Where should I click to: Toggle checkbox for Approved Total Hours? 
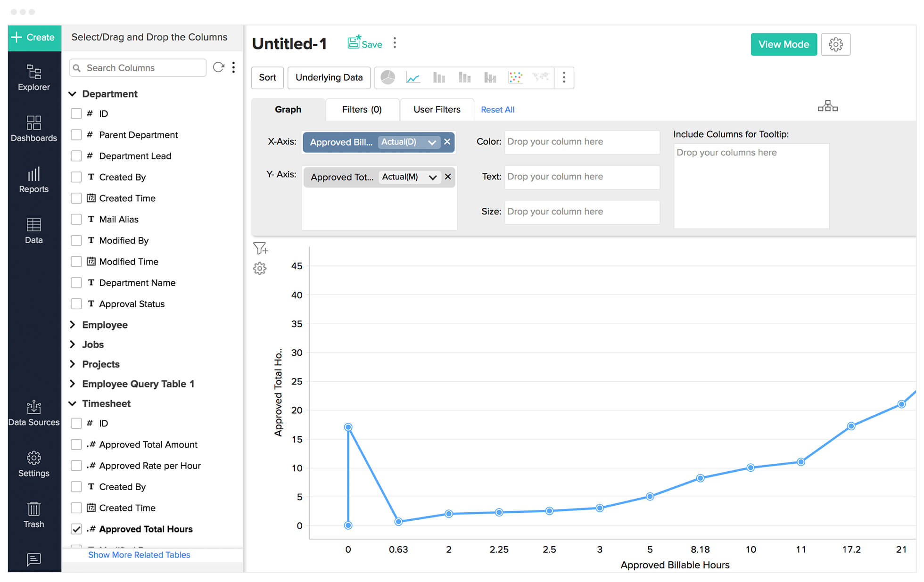click(76, 529)
